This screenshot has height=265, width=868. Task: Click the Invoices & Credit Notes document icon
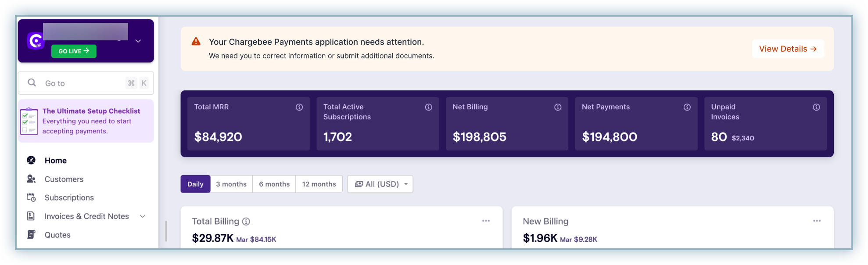31,216
